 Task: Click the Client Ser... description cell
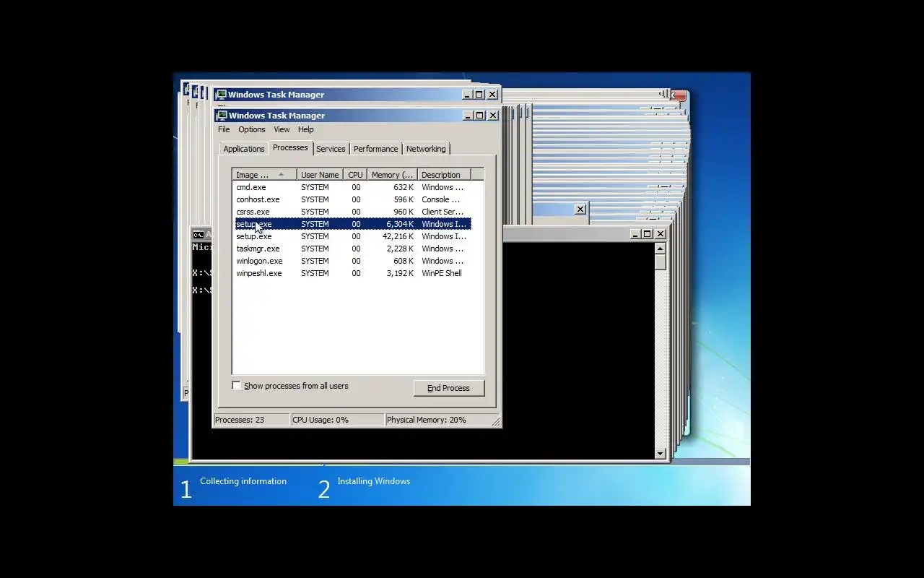443,212
